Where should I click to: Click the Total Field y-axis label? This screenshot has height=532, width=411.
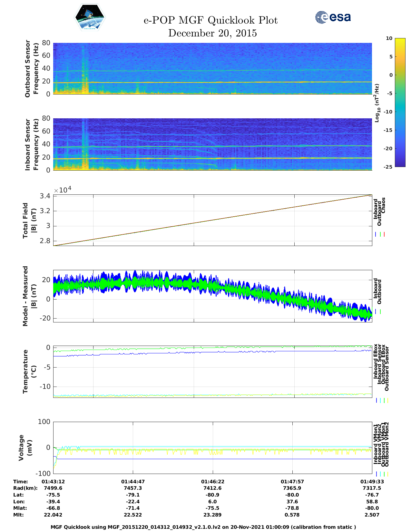(29, 221)
